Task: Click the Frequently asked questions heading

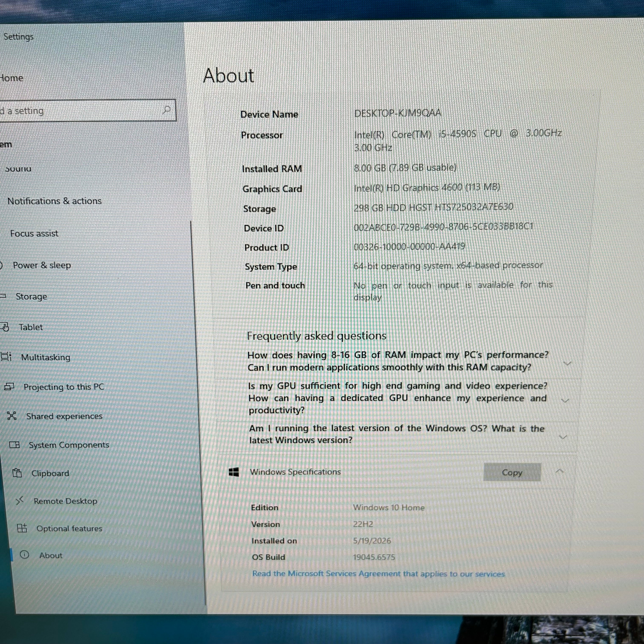Action: (x=316, y=336)
